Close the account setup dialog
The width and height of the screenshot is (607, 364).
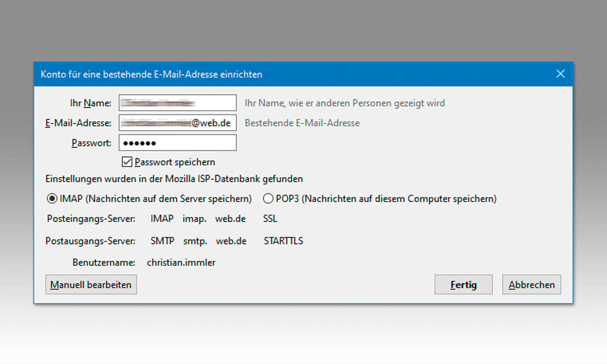pyautogui.click(x=560, y=74)
